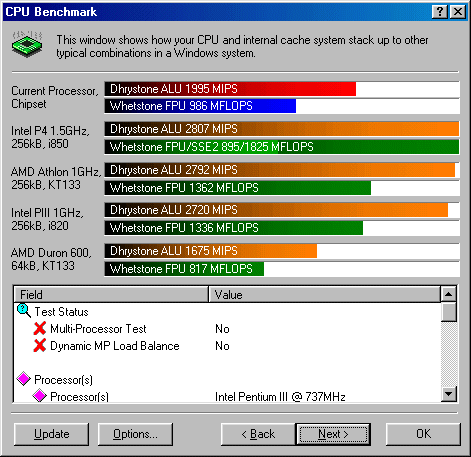
Task: Click red X beside Dynamic MP Load Balance
Action: click(40, 345)
